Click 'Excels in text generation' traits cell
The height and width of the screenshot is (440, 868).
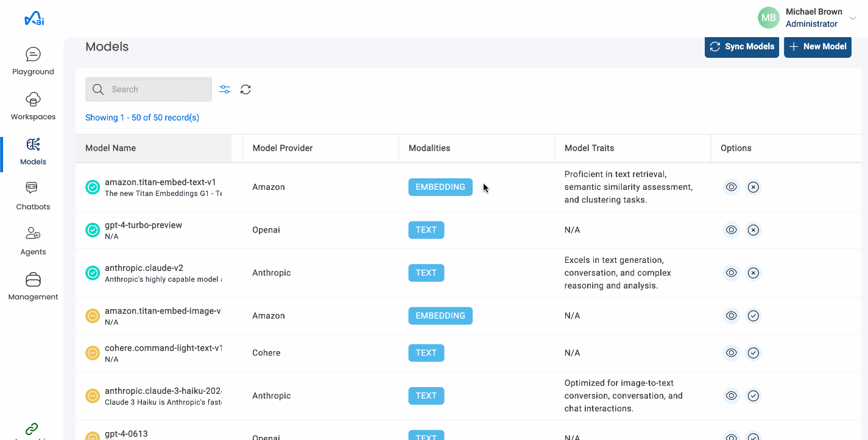click(x=618, y=273)
